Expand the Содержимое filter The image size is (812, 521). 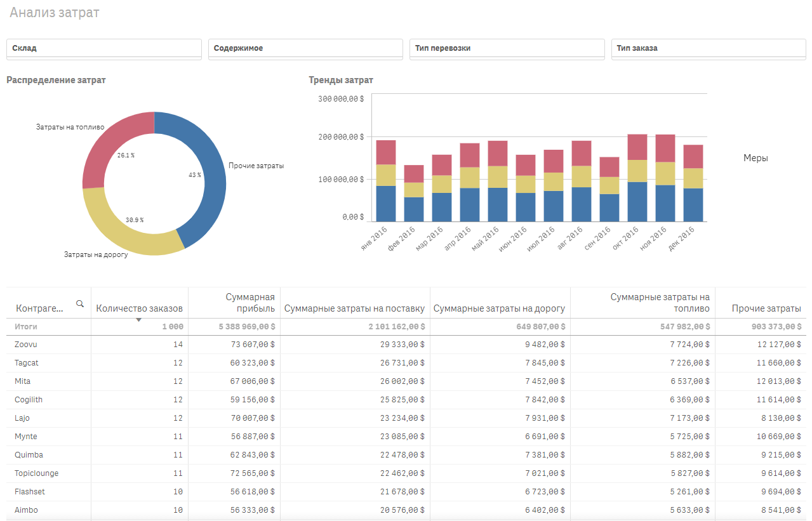pos(305,48)
